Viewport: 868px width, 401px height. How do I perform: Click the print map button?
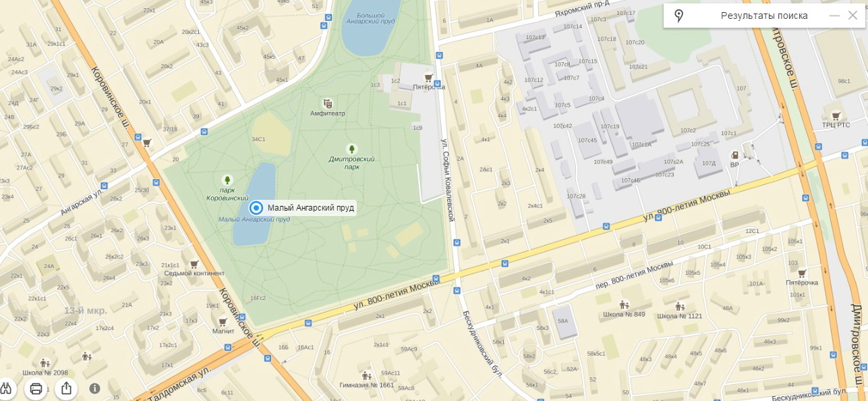click(x=36, y=388)
